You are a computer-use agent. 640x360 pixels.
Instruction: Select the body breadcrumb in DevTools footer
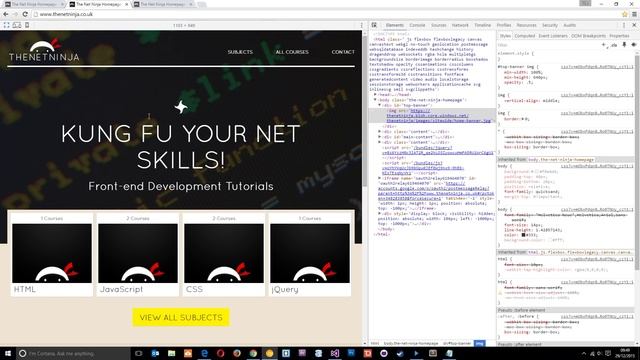click(411, 344)
